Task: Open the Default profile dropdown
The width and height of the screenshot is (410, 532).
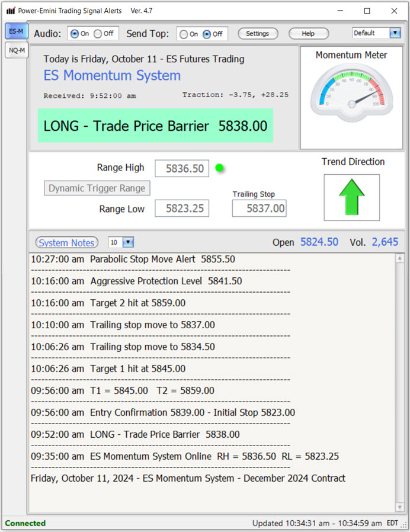Action: click(395, 33)
